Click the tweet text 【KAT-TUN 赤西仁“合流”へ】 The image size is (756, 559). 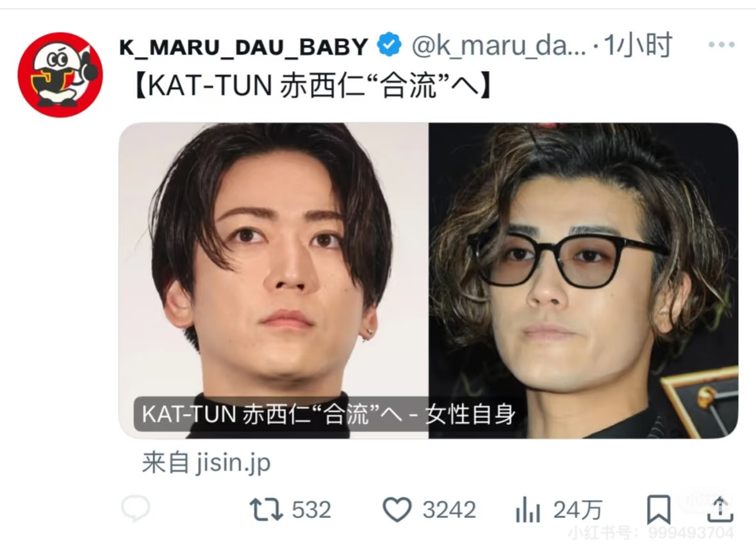(312, 85)
